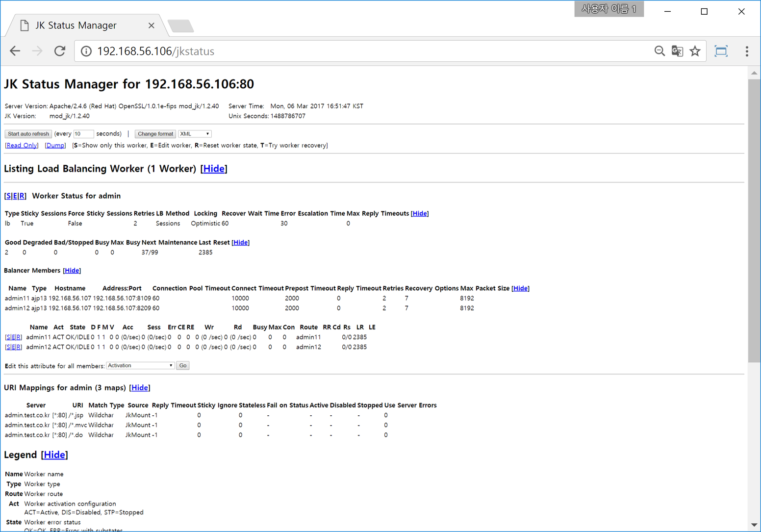This screenshot has width=761, height=532.
Task: Click the auto refresh seconds input field
Action: click(x=83, y=134)
